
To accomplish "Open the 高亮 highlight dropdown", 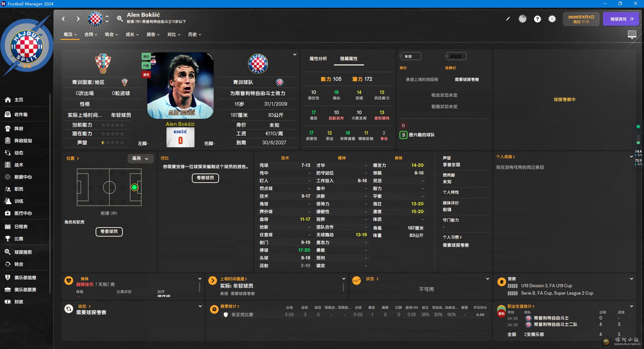I will [x=140, y=158].
